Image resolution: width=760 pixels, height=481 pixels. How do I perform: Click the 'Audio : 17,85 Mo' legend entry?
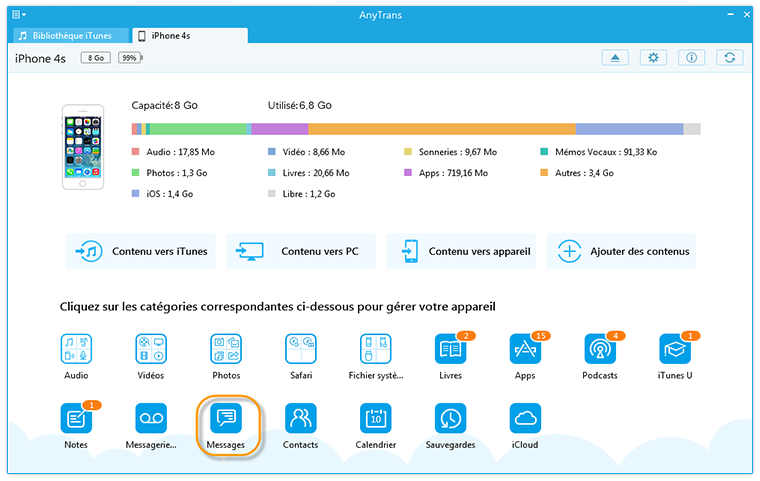[173, 152]
